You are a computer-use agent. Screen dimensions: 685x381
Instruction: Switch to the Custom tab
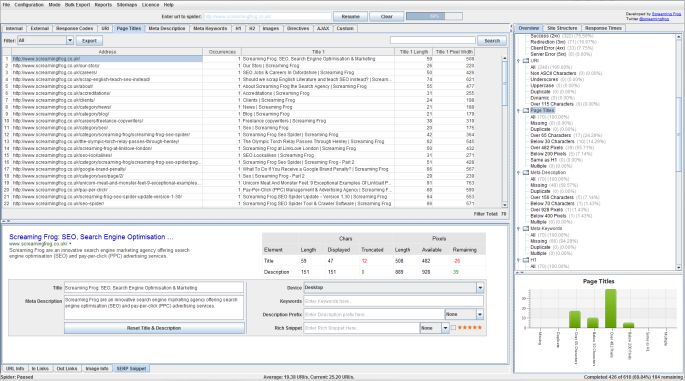(x=345, y=28)
